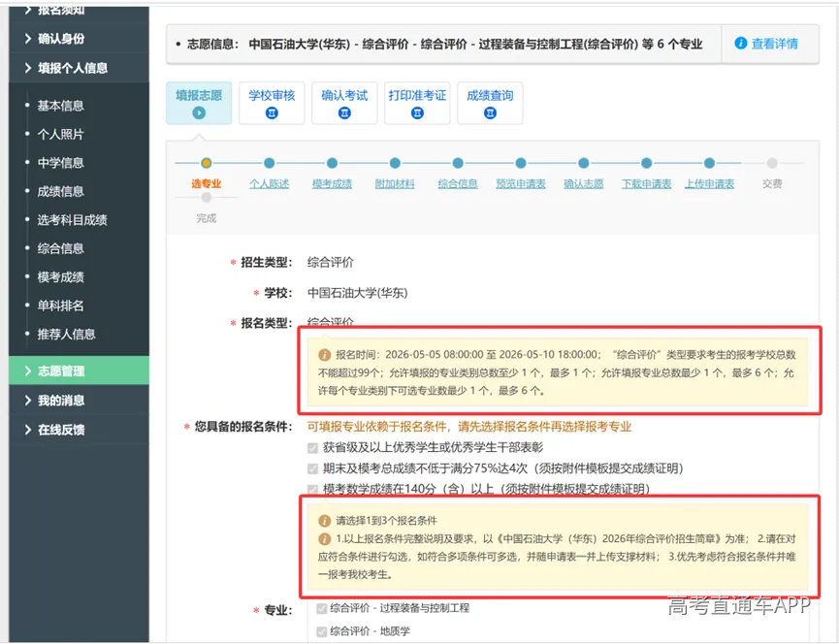The width and height of the screenshot is (839, 644).
Task: Open 模考成绩 in the sidebar
Action: pos(60,277)
